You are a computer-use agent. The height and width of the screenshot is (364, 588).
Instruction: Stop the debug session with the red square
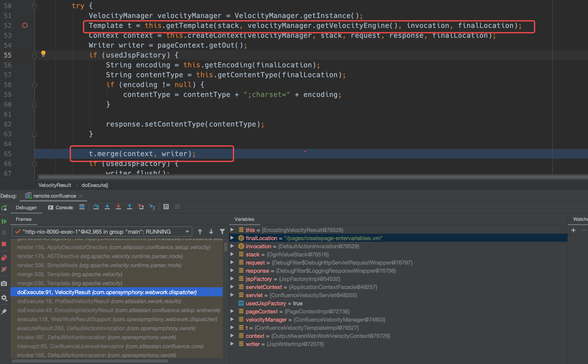4,244
